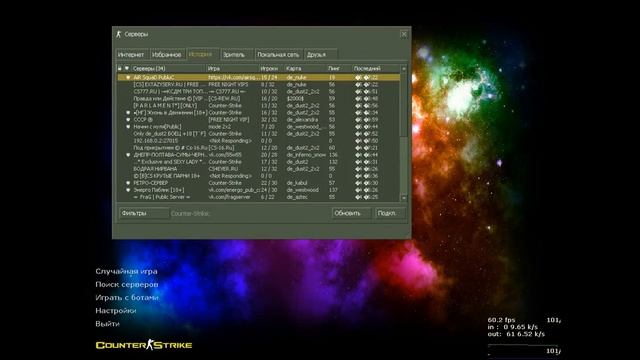This screenshot has width=640, height=360.
Task: Open the Фильтры button
Action: (144, 213)
